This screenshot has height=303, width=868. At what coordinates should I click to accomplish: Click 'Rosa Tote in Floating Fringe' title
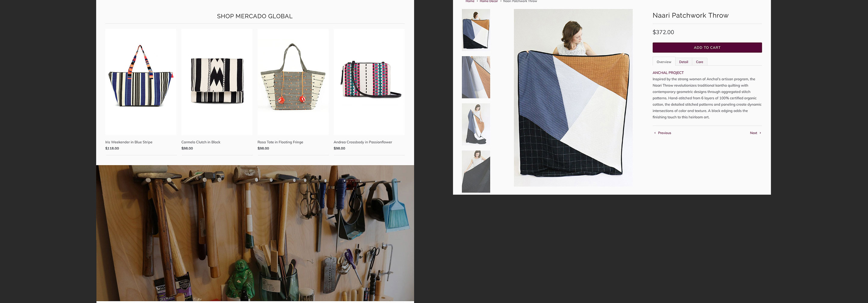tap(280, 142)
